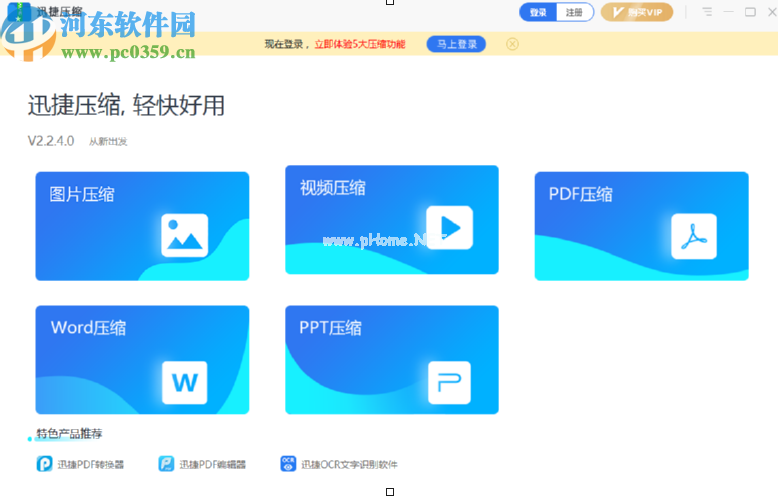Click the play icon on 视频压缩 card
778x497 pixels.
point(449,229)
